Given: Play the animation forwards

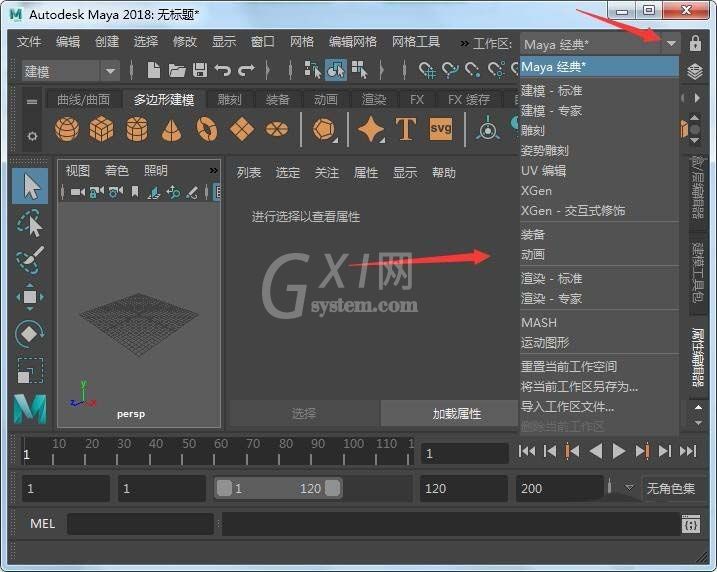Looking at the screenshot, I should 618,451.
